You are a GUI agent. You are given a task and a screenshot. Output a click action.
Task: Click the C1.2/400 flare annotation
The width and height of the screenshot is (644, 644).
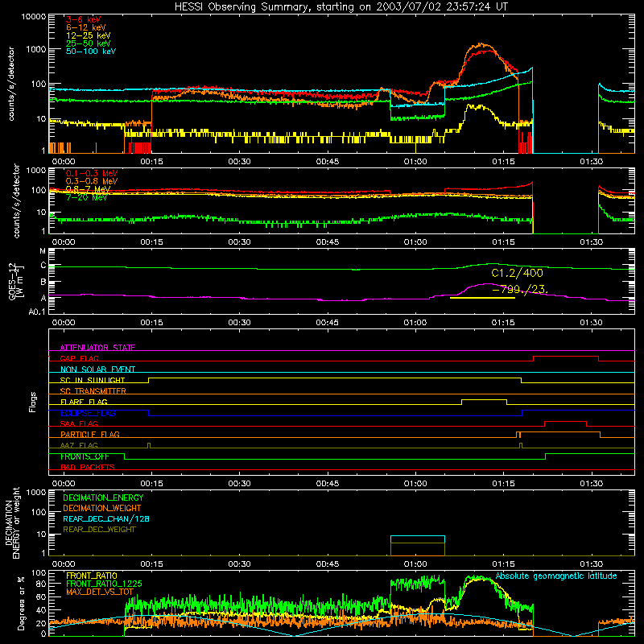517,273
